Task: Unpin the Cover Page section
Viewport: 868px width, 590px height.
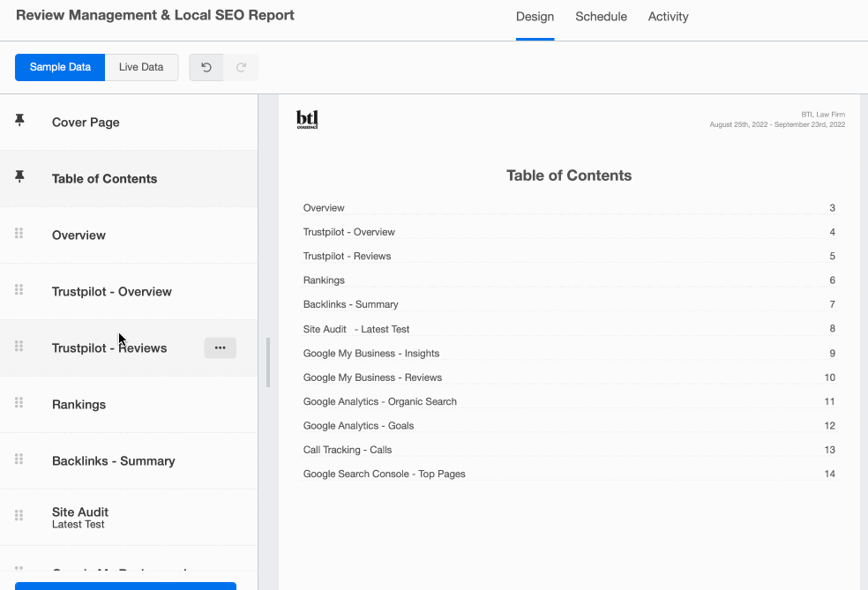Action: (x=19, y=121)
